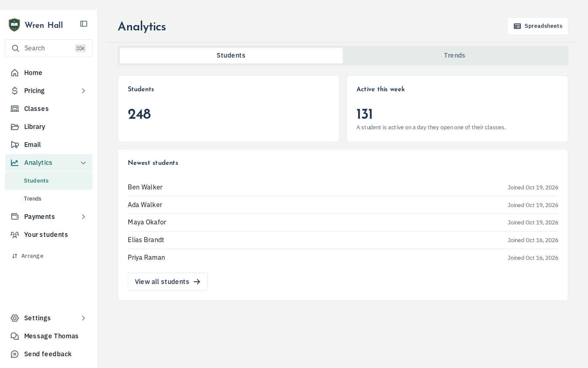Click the Classes icon
This screenshot has height=368, width=588.
[x=15, y=109]
